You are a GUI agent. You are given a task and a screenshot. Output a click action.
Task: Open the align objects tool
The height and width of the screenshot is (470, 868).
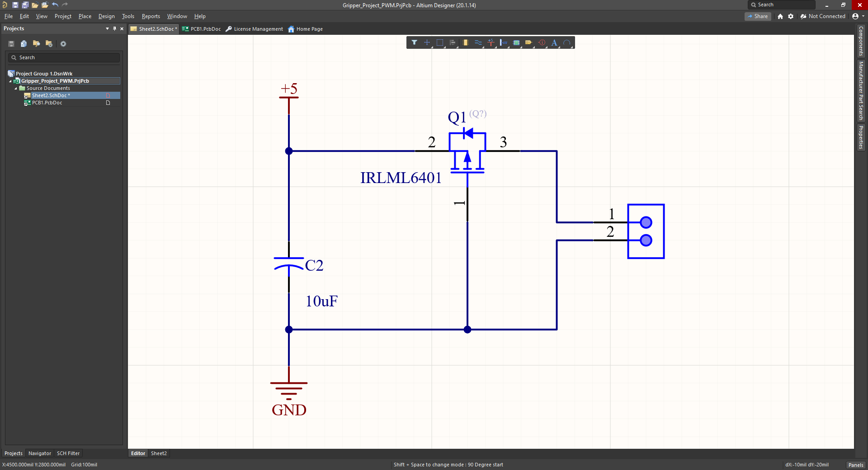[x=453, y=42]
